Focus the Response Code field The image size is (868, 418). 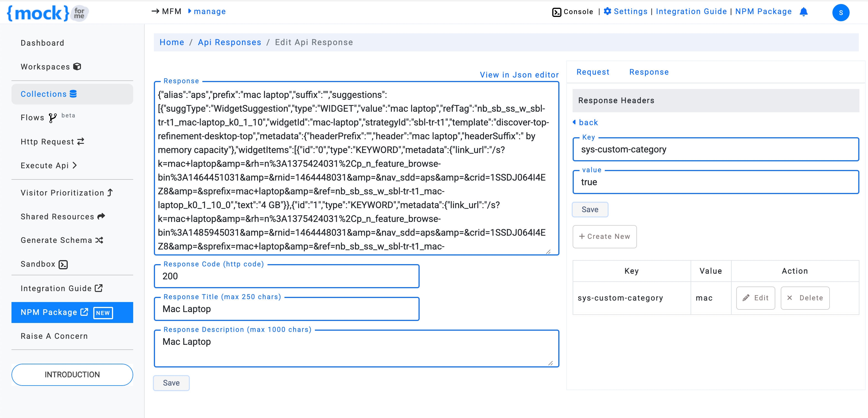286,276
